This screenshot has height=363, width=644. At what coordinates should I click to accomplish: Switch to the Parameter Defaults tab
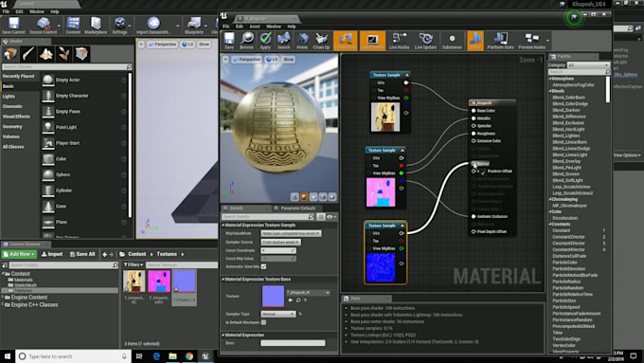pyautogui.click(x=295, y=209)
